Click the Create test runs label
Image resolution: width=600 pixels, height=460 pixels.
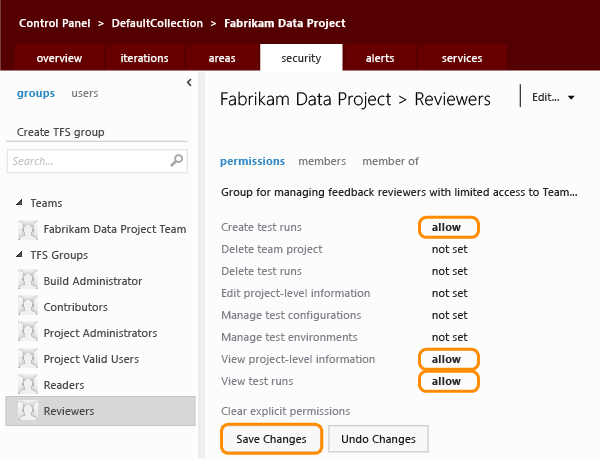tap(261, 227)
